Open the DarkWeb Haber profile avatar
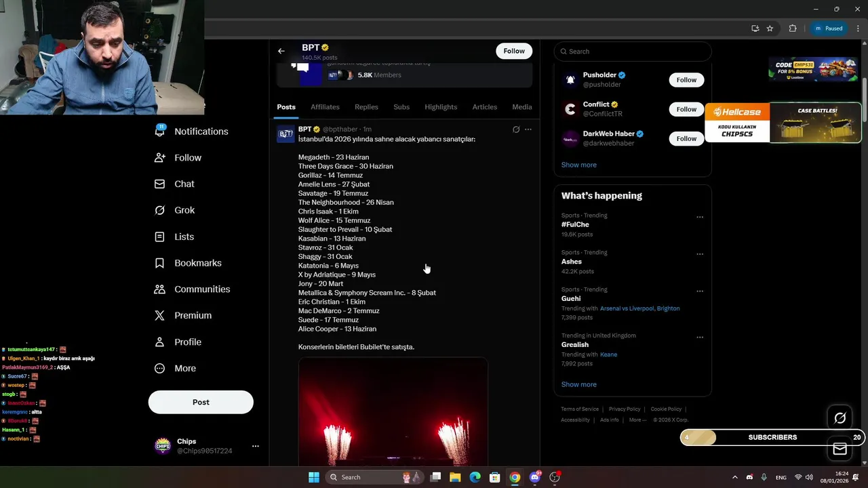 coord(570,138)
